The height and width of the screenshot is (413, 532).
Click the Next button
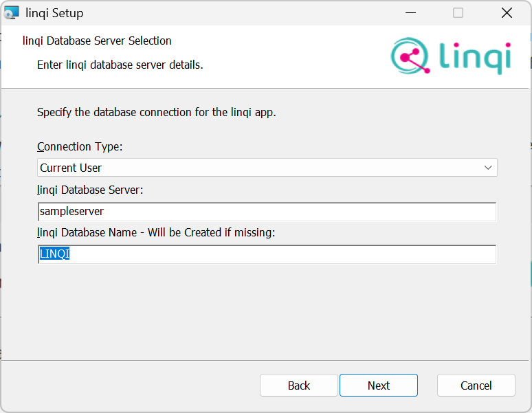378,386
